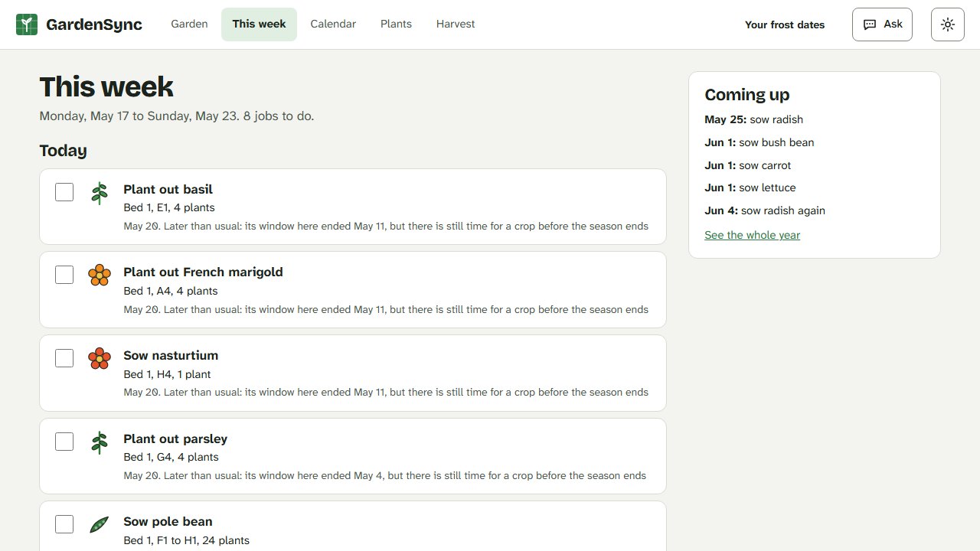Viewport: 980px width, 551px height.
Task: Click 'Jun 1: sow bush bean' entry
Action: (759, 142)
